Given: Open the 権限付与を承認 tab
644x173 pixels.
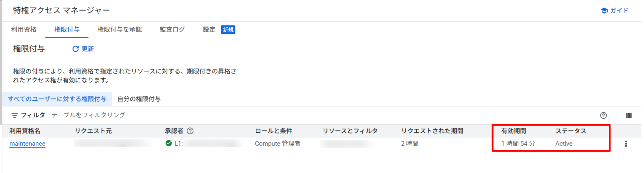Looking at the screenshot, I should tap(119, 30).
